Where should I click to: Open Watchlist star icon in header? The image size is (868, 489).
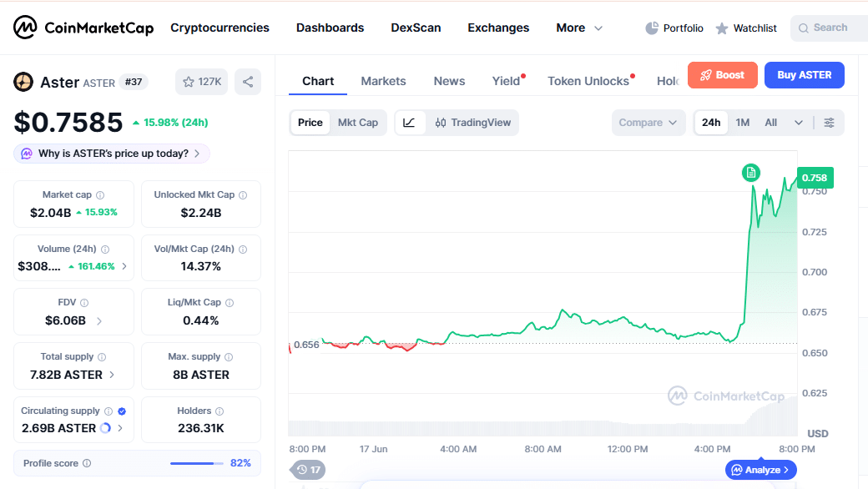click(721, 28)
